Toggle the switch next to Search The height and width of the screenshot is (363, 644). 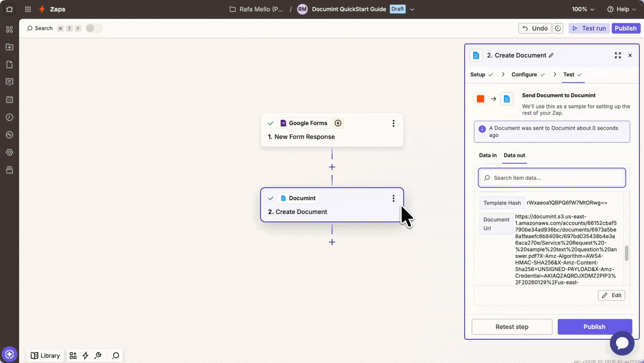[x=94, y=28]
